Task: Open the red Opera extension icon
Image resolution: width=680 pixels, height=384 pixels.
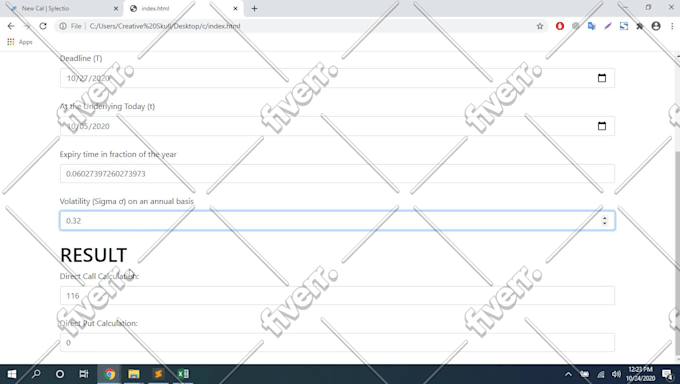Action: (x=560, y=26)
